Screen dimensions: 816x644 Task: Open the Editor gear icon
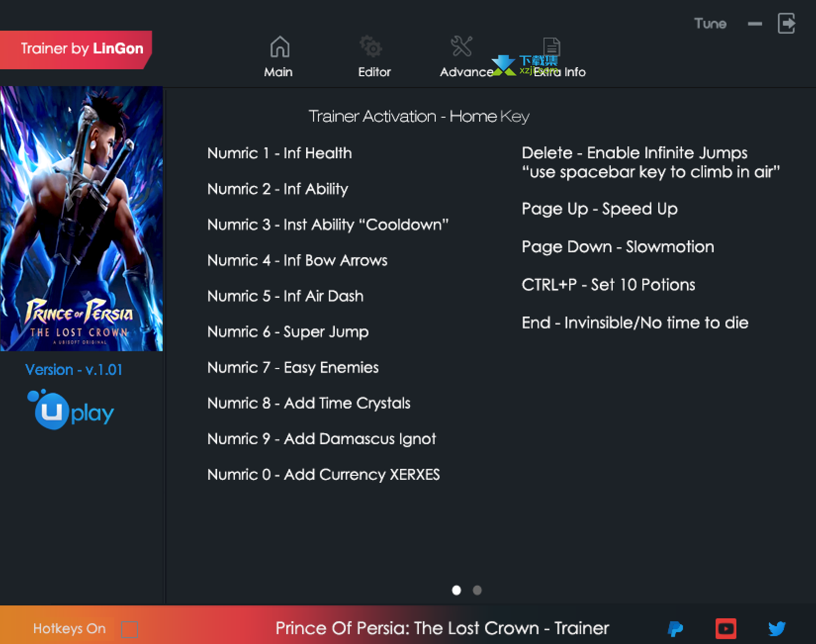pyautogui.click(x=371, y=47)
